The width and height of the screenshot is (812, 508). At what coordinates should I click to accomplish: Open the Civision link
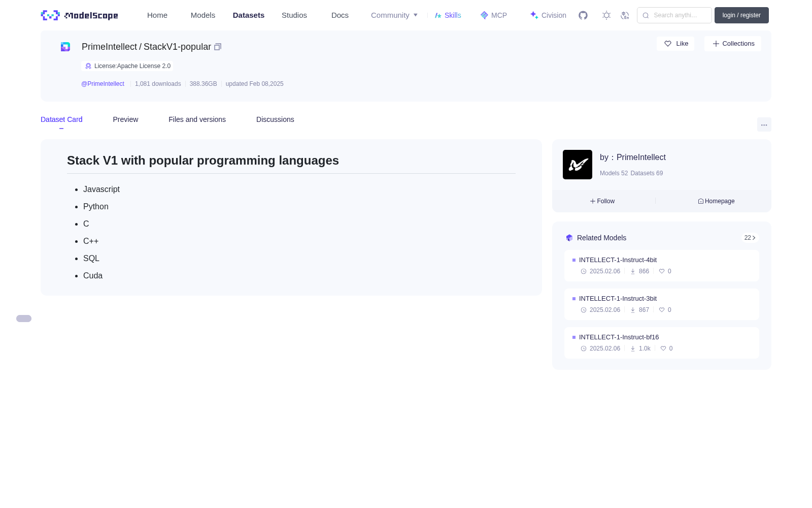click(548, 15)
